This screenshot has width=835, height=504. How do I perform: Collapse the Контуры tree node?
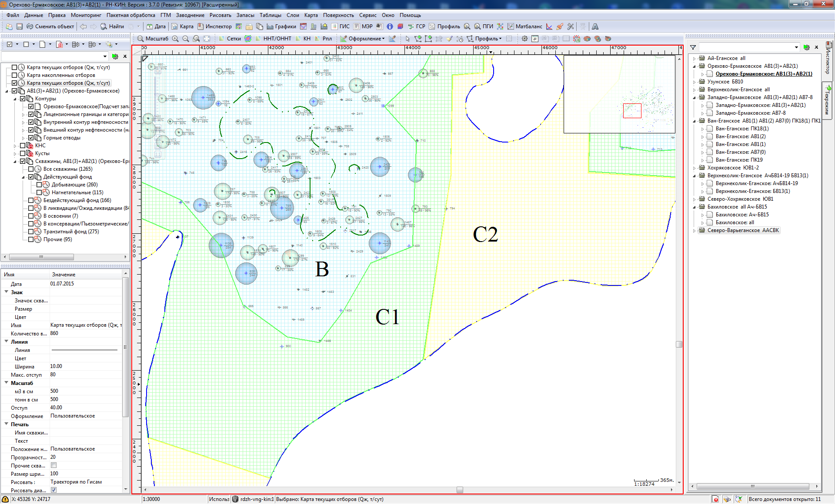click(15, 99)
